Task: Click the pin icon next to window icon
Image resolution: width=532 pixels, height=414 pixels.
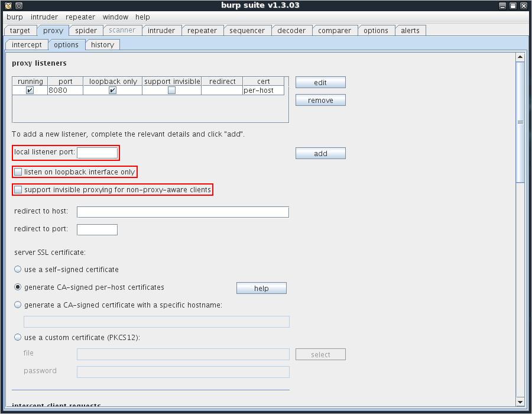Action: click(x=19, y=5)
